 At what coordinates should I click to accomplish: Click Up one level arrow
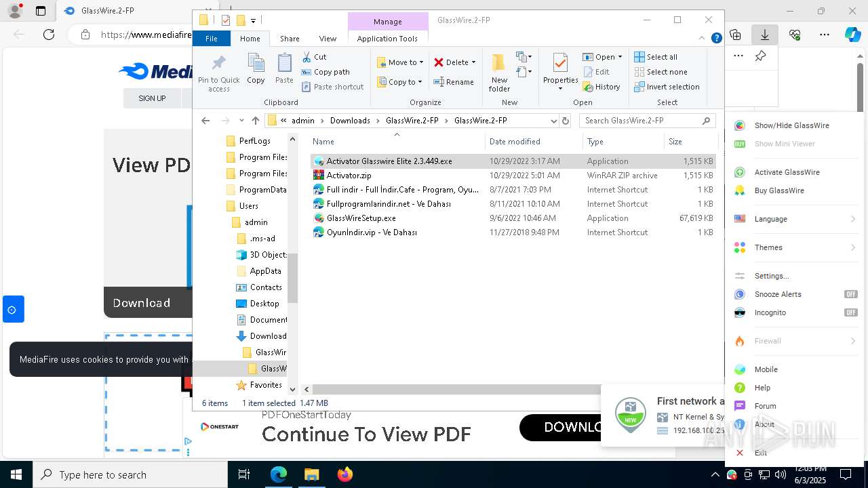256,121
